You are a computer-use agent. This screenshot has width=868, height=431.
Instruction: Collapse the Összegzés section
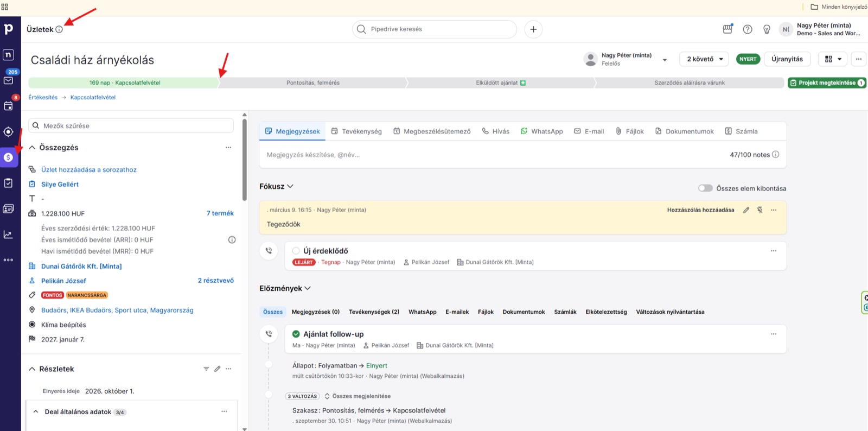point(32,148)
